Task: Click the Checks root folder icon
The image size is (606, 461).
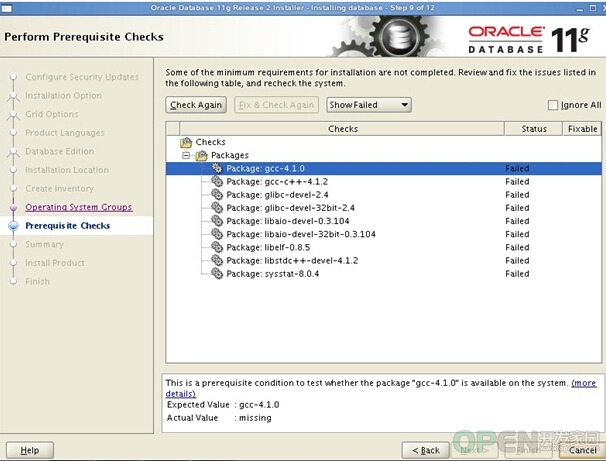Action: [x=186, y=143]
